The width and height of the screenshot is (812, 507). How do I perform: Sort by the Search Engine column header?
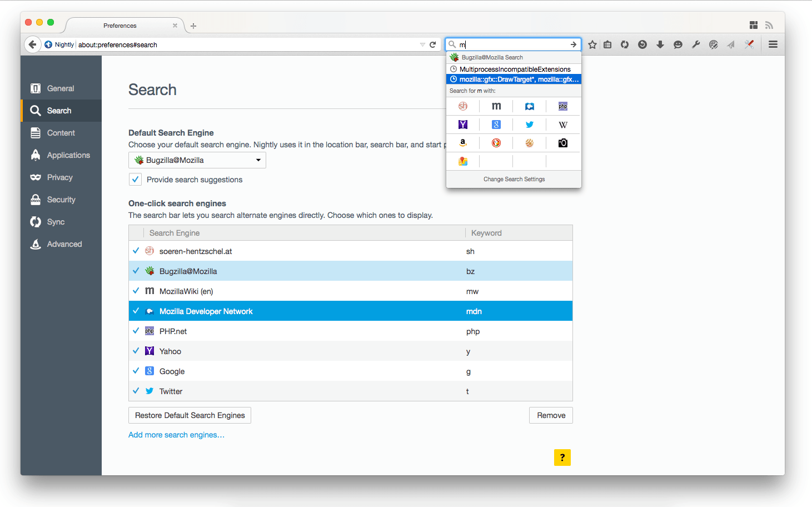(305, 233)
